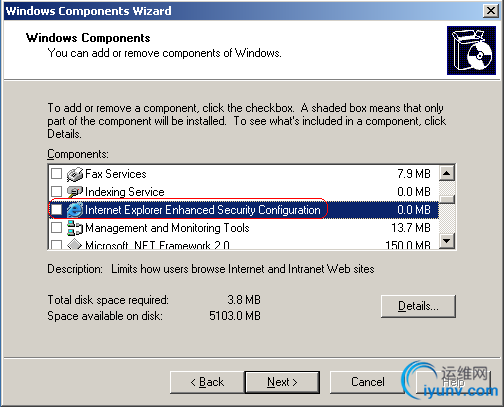Check the Microsoft .NET Framework 2.0 checkbox

(x=56, y=245)
